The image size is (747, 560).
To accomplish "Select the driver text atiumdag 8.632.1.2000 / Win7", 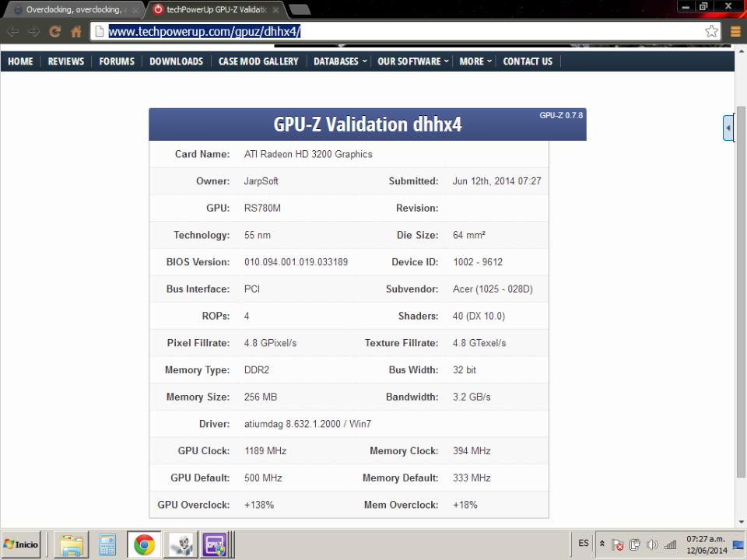I will 308,424.
